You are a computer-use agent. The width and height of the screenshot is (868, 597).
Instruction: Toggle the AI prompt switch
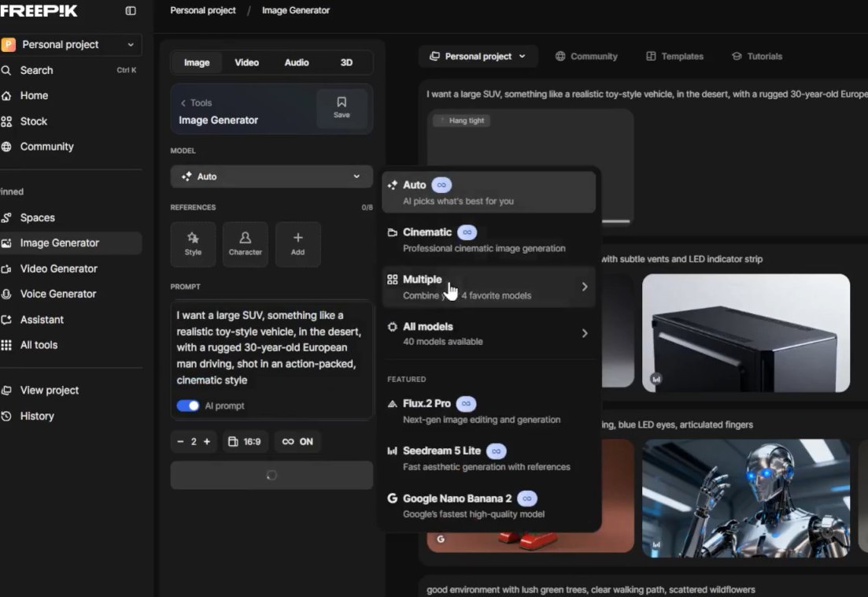[188, 406]
